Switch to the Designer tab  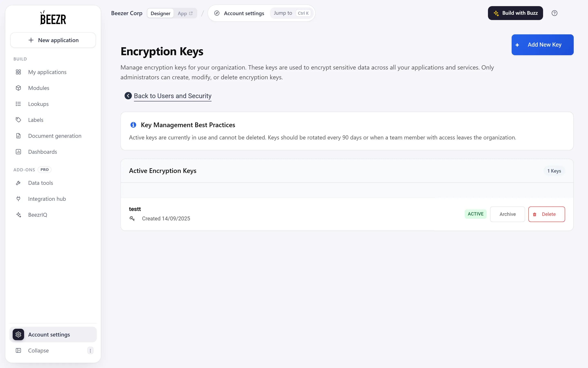click(x=160, y=13)
